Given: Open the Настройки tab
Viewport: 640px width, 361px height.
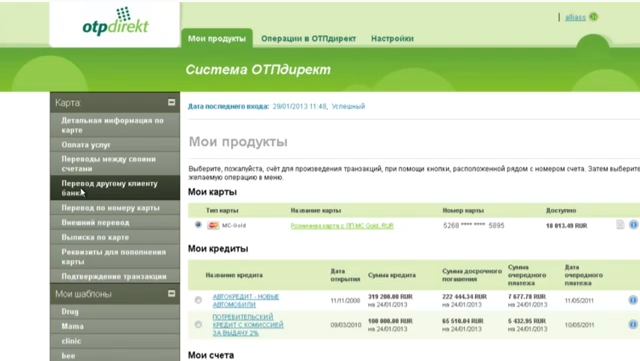Looking at the screenshot, I should point(392,38).
